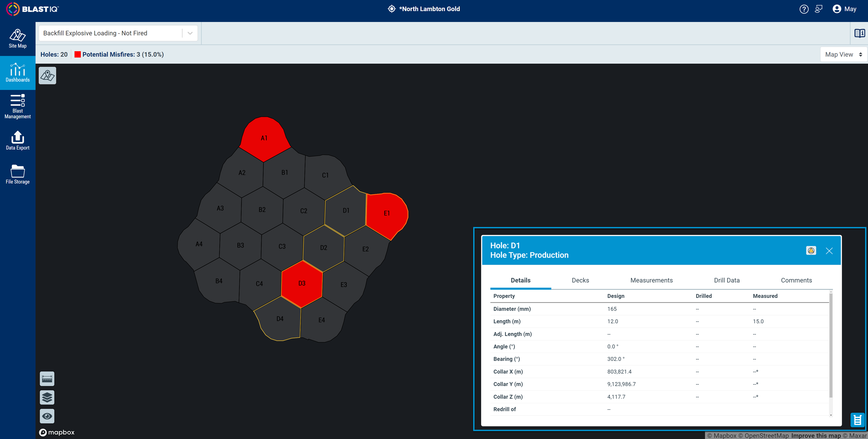Open the Map View selector
868x439 pixels.
pos(843,54)
